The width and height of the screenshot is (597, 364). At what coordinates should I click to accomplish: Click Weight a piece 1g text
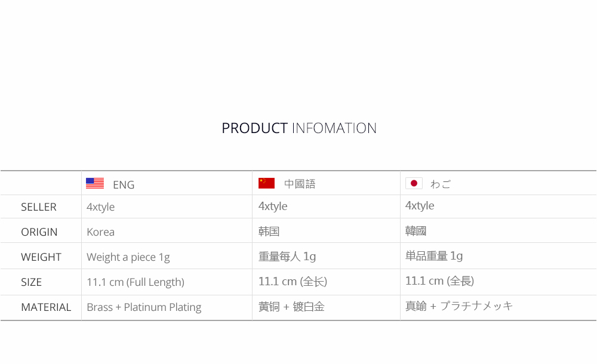coord(128,257)
